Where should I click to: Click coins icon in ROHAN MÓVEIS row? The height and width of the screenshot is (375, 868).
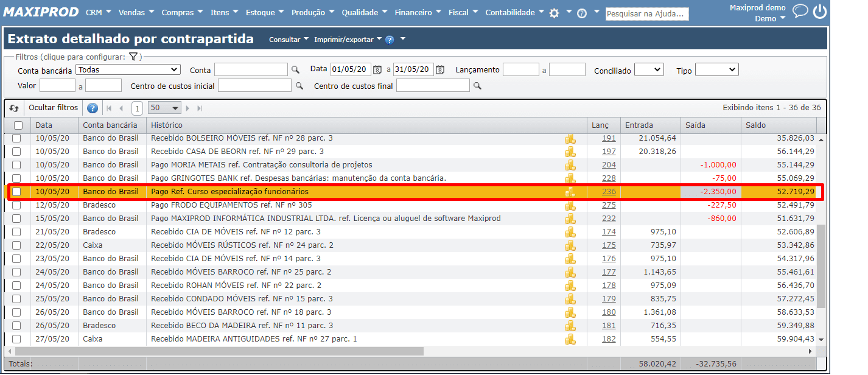[x=570, y=286]
